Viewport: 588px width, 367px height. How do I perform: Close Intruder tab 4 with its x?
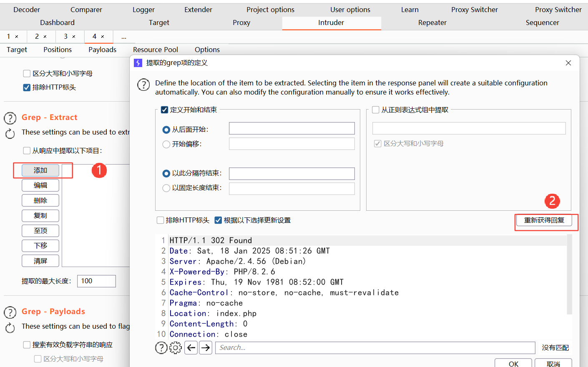pos(103,37)
